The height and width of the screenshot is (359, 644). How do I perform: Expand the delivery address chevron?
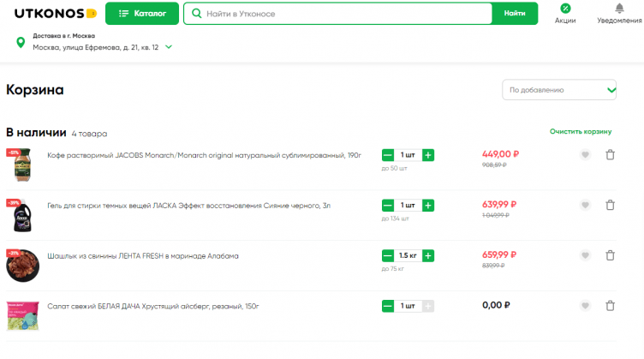click(169, 47)
